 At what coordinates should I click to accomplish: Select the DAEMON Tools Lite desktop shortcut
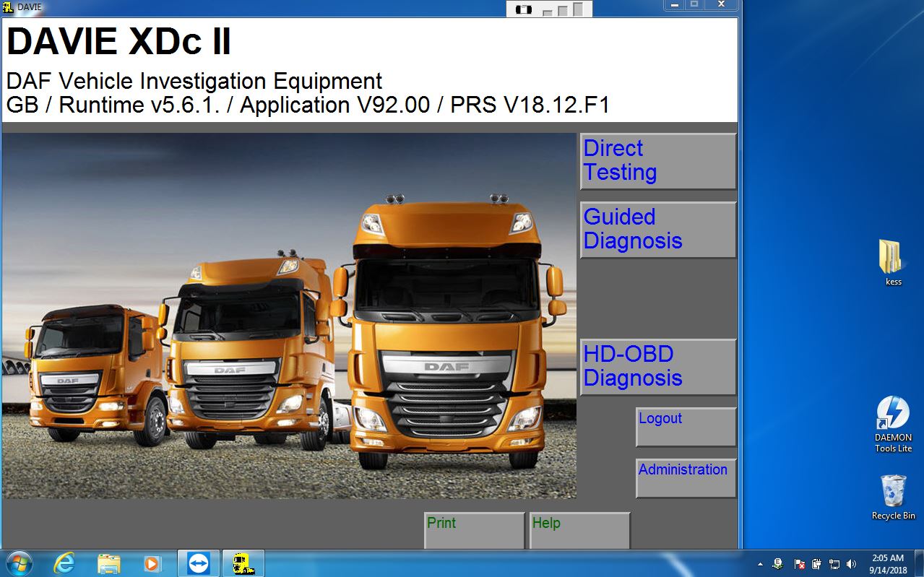pos(893,425)
